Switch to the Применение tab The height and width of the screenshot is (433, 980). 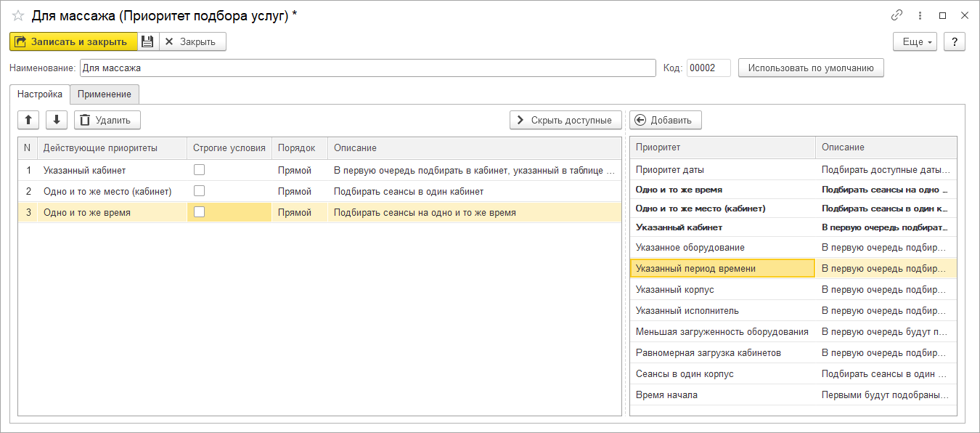point(105,94)
